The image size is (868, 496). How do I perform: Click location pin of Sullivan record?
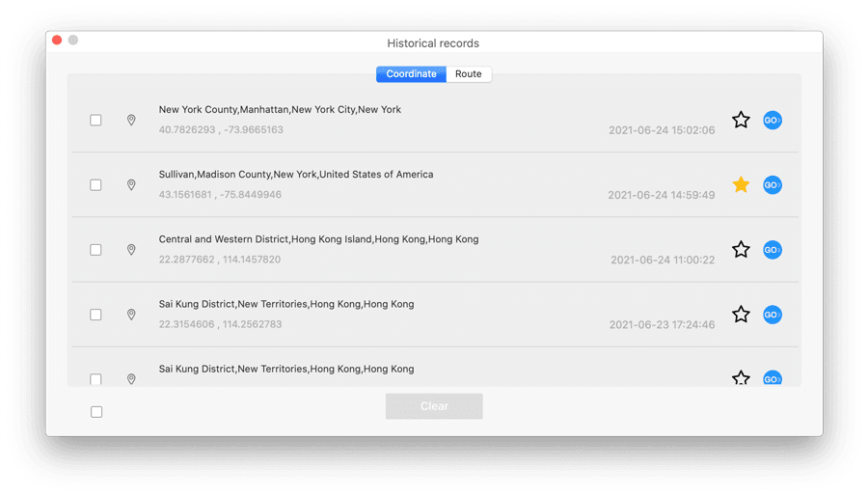pos(131,184)
